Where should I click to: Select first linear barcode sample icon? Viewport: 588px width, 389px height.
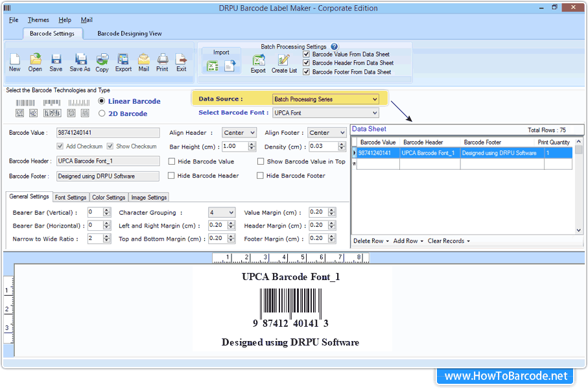(25, 103)
